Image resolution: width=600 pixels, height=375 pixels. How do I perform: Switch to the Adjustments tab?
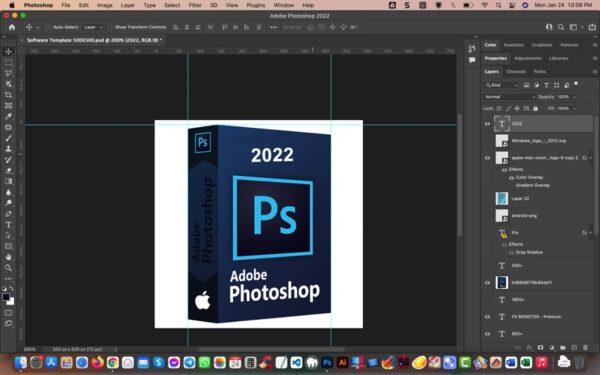[x=528, y=58]
